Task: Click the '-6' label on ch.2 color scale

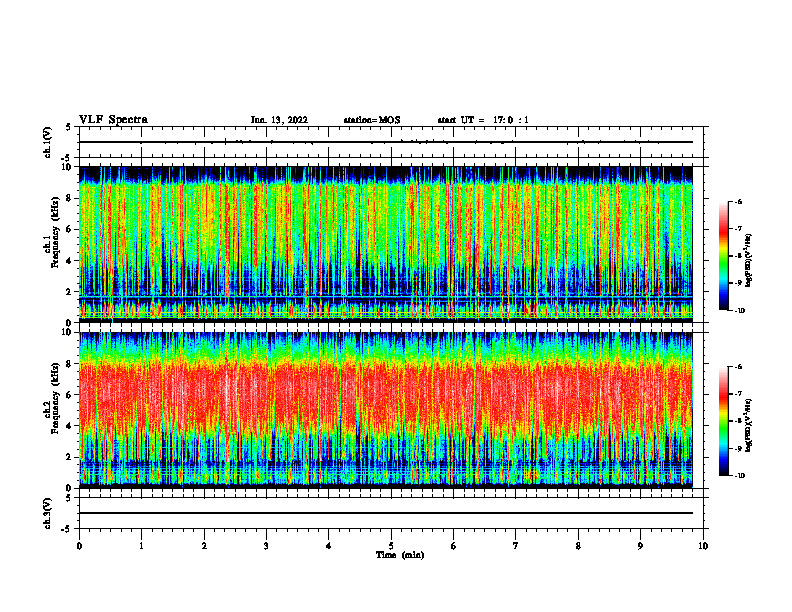Action: point(738,367)
